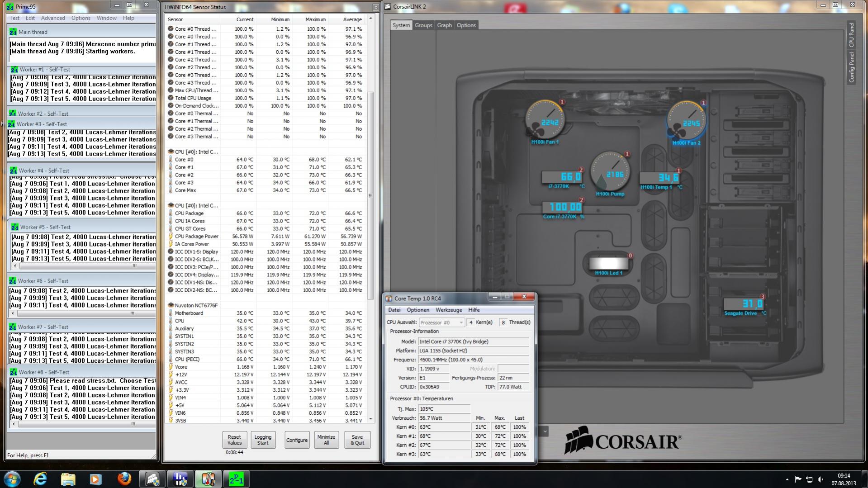
Task: Open the Windows Start menu
Action: pyautogui.click(x=12, y=479)
